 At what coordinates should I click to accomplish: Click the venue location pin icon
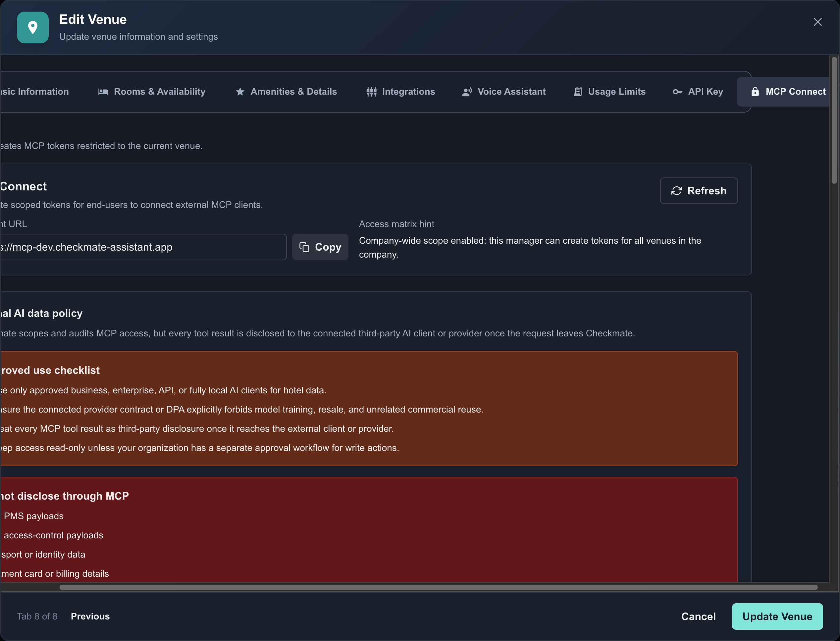(33, 27)
